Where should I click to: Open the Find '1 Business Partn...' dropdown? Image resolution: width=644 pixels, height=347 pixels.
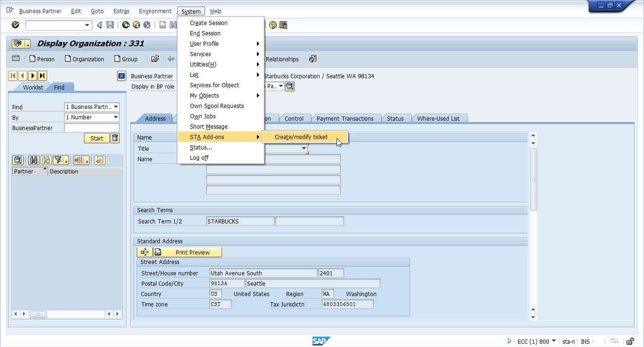(116, 107)
